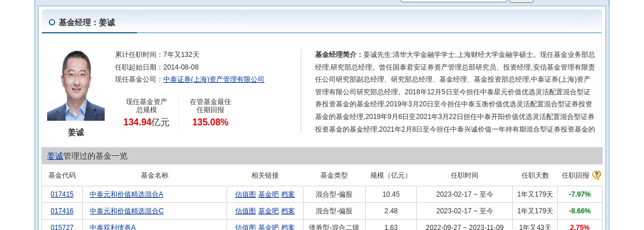644x230 pixels.
Task: Open fund code 017416
Action: click(62, 211)
